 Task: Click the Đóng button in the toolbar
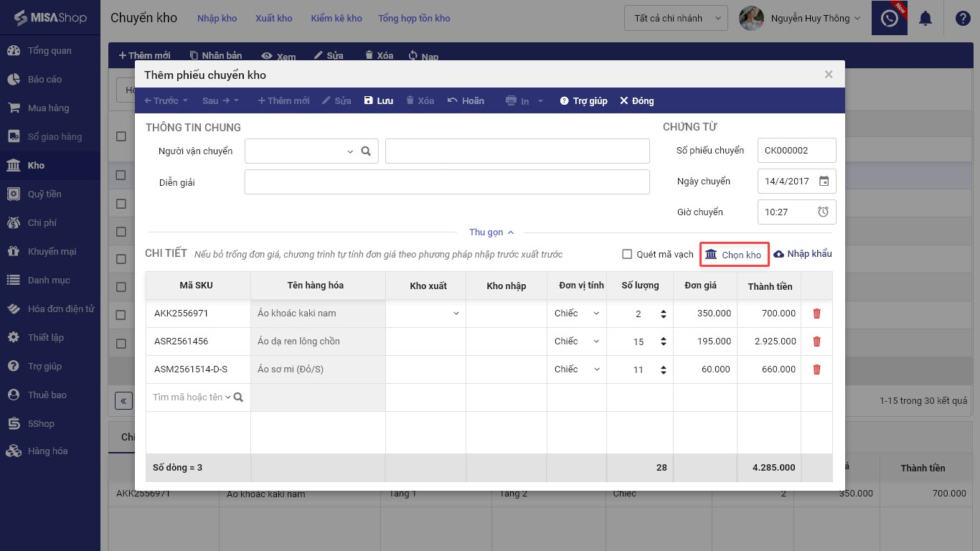pos(636,101)
